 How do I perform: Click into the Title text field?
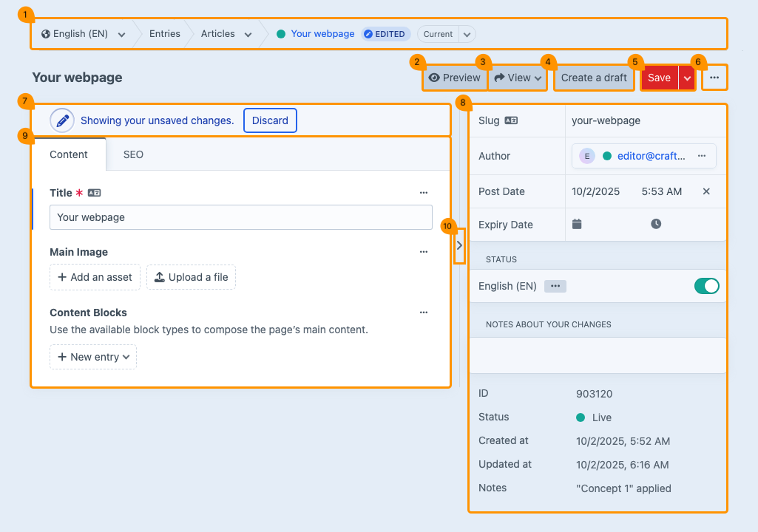(x=240, y=217)
